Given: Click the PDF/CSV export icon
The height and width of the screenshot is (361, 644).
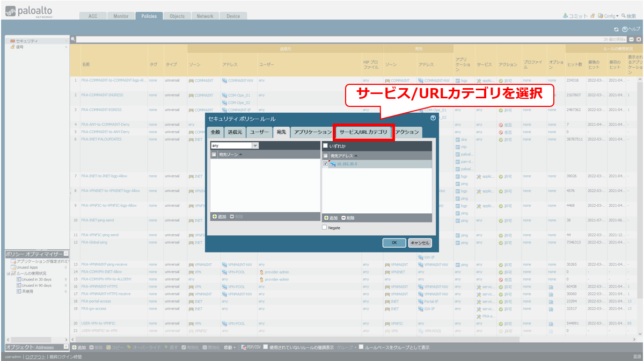Looking at the screenshot, I should 244,348.
